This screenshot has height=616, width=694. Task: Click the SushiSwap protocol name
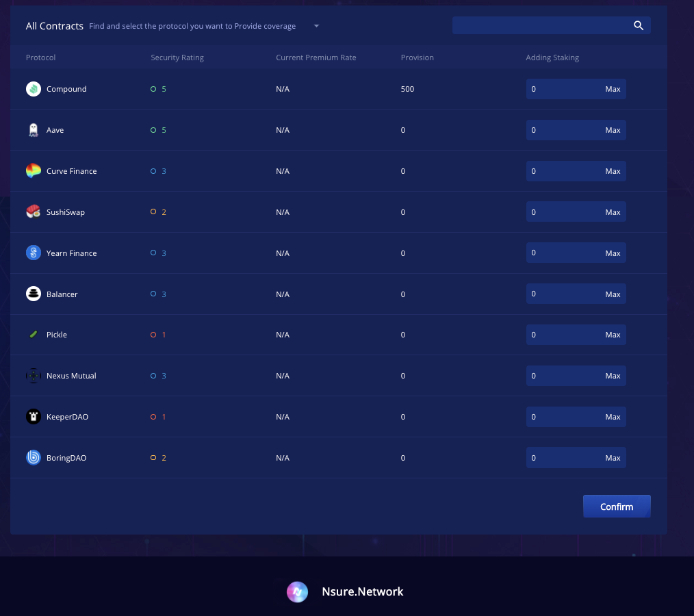click(x=66, y=212)
